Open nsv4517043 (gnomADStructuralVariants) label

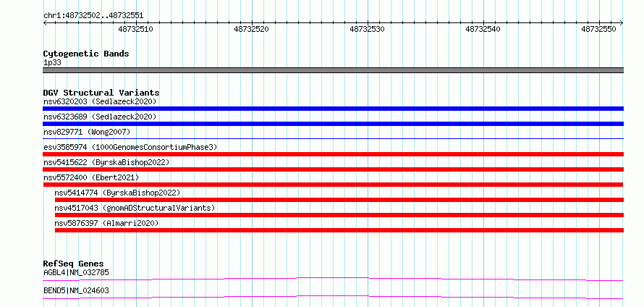tap(135, 208)
